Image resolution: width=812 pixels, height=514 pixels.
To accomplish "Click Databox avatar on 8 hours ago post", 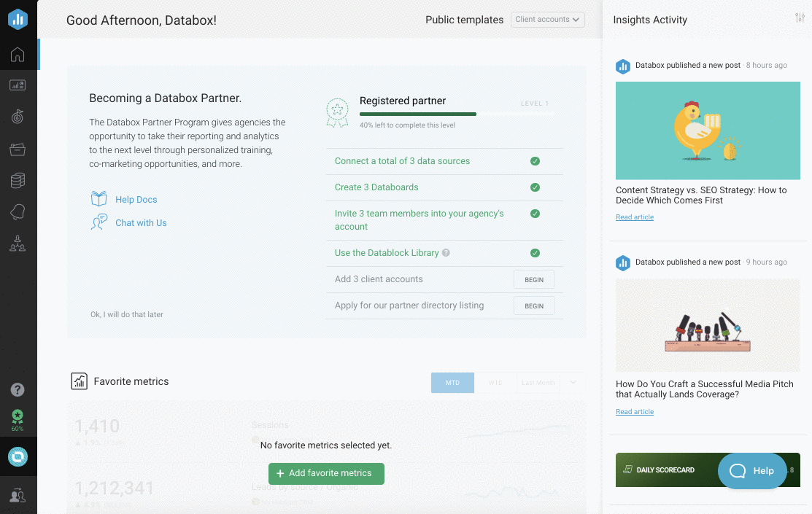I will click(623, 66).
